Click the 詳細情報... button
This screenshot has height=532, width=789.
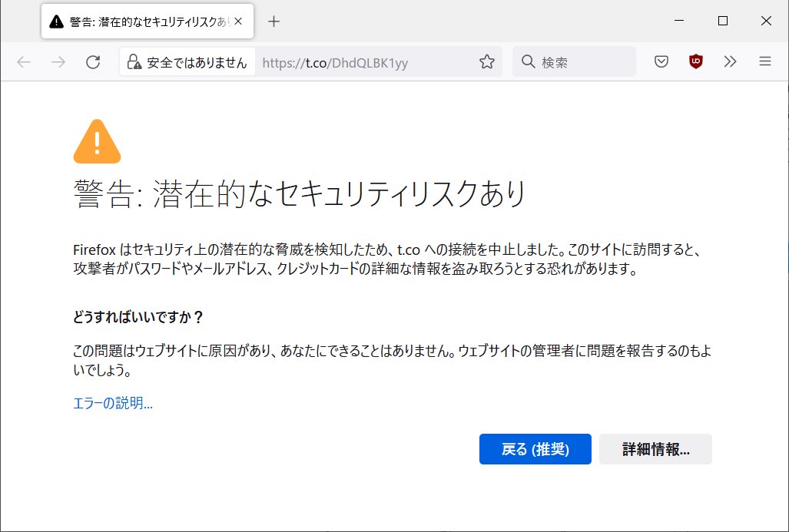(655, 449)
